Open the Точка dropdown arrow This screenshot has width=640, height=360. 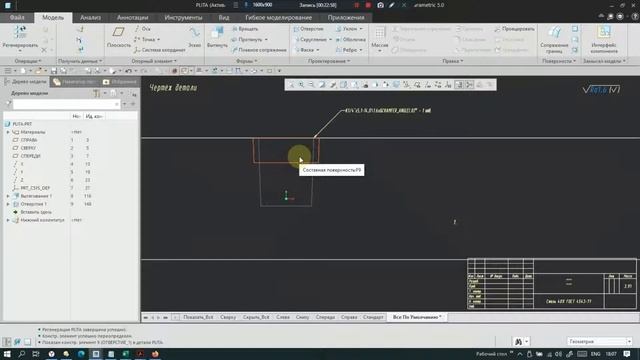(x=158, y=40)
